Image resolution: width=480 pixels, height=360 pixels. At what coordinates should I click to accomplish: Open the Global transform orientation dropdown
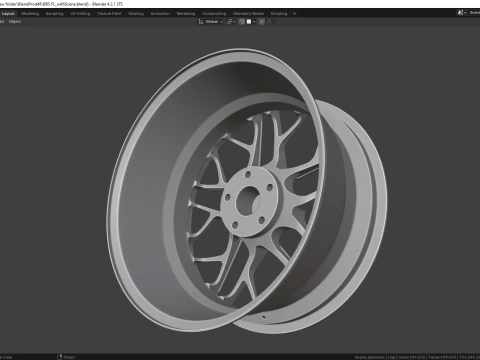pyautogui.click(x=211, y=22)
